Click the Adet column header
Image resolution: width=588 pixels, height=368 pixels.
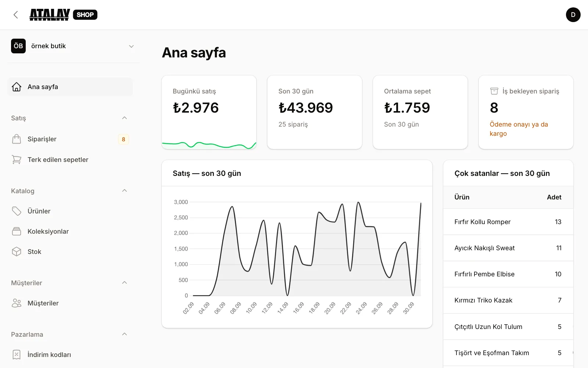(x=554, y=197)
